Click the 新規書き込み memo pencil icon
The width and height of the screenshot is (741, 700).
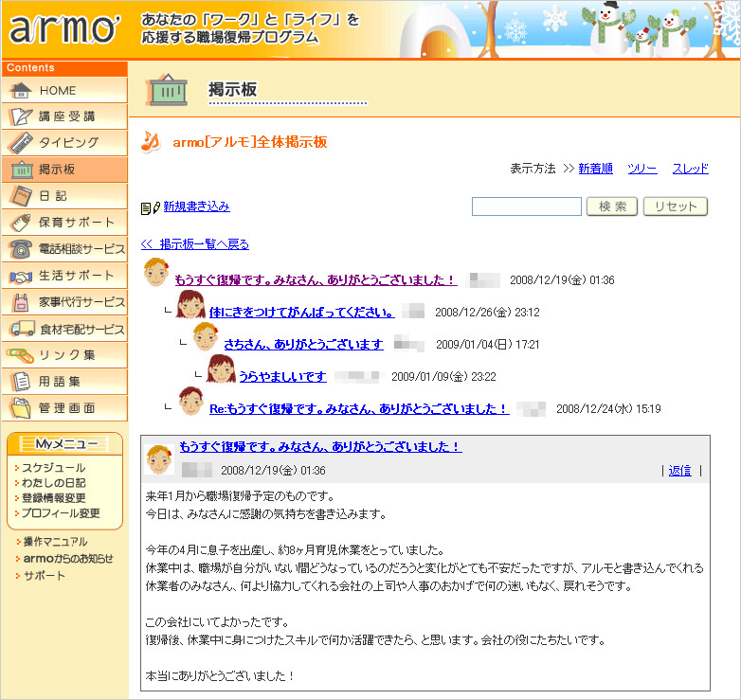(x=151, y=207)
